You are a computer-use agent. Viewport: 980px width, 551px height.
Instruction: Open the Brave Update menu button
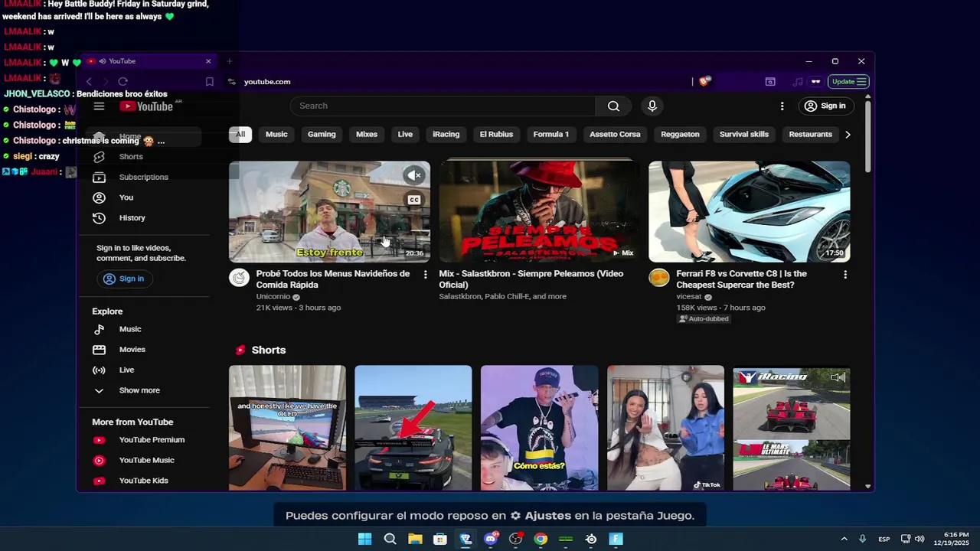tap(849, 82)
